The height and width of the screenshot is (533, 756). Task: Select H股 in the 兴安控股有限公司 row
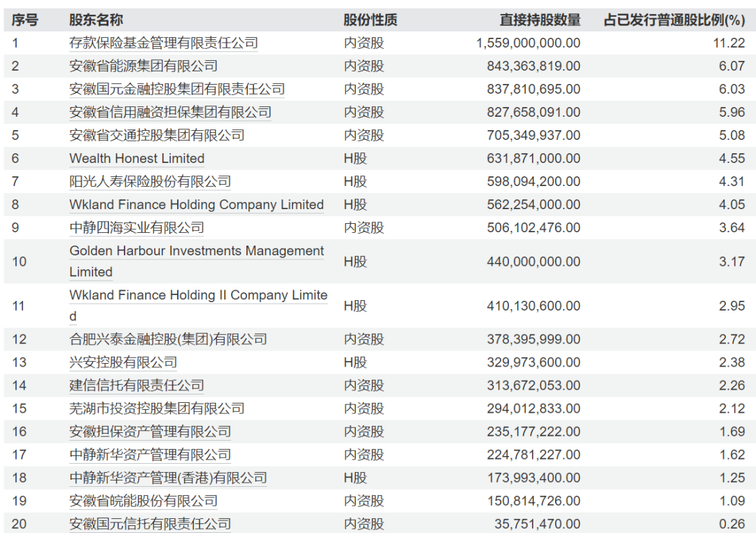pyautogui.click(x=356, y=363)
